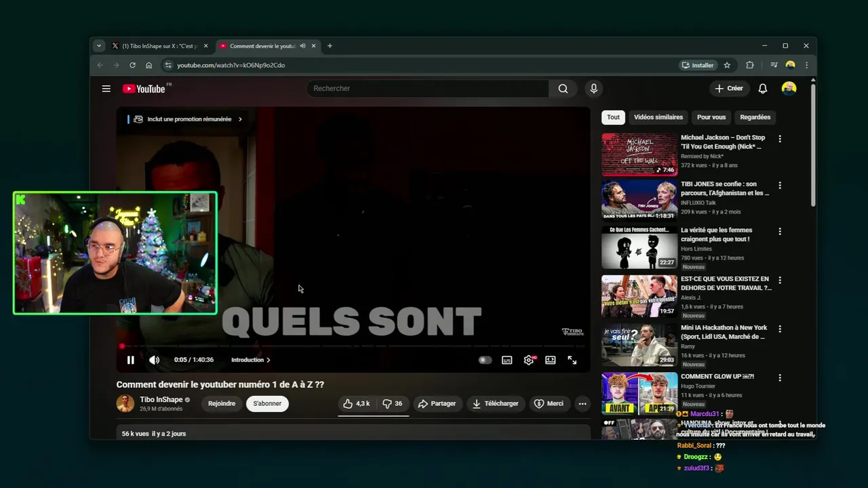Open a new browser tab

(x=330, y=46)
